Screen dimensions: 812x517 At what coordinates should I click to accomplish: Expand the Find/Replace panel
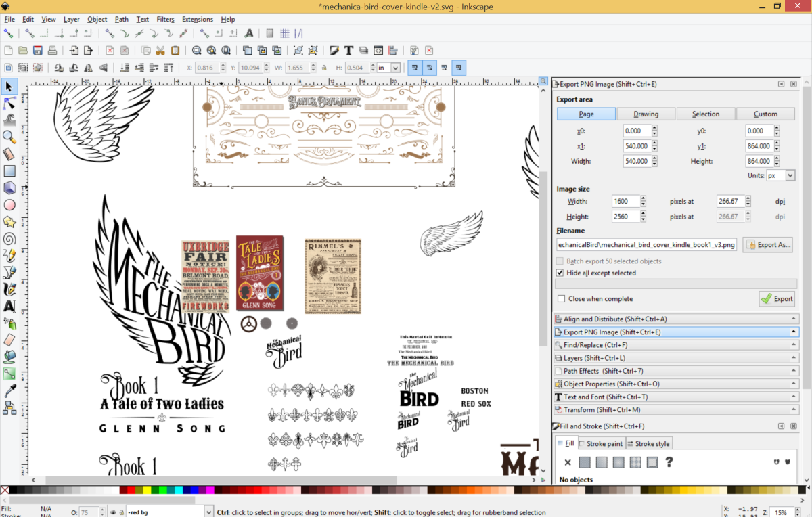point(676,345)
